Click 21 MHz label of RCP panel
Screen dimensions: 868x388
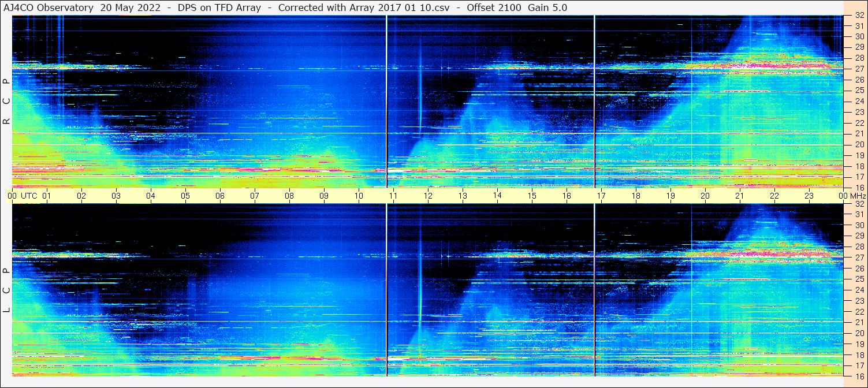click(858, 133)
